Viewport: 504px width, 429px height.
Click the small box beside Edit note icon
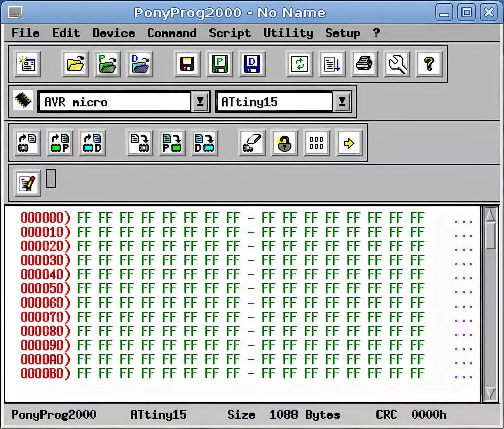(x=51, y=179)
